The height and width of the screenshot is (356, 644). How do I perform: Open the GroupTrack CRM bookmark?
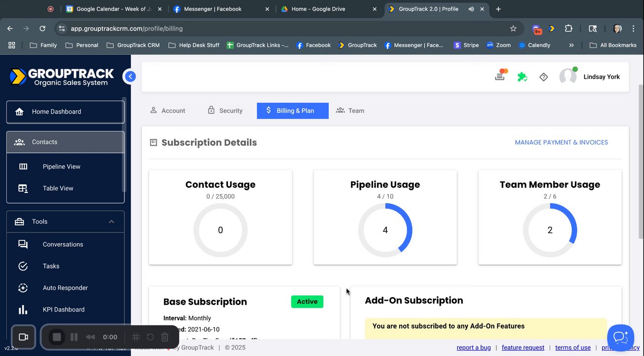click(x=133, y=45)
